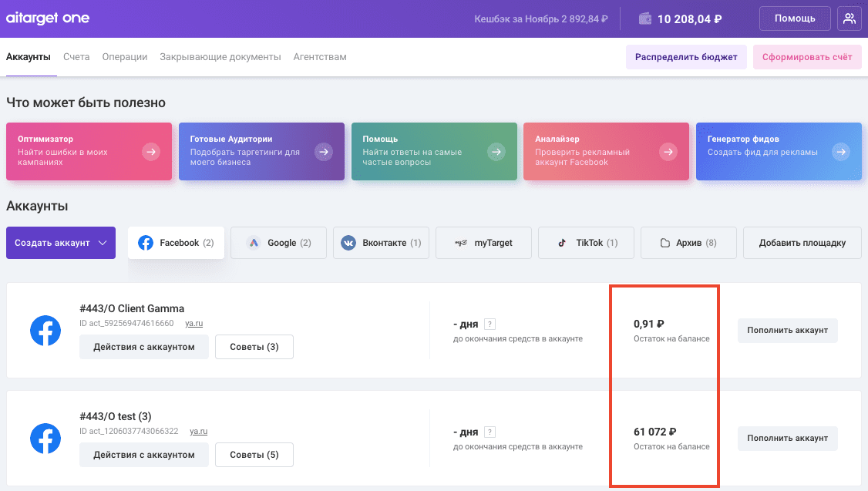
Task: Click the Помощь button in header
Action: [x=794, y=18]
